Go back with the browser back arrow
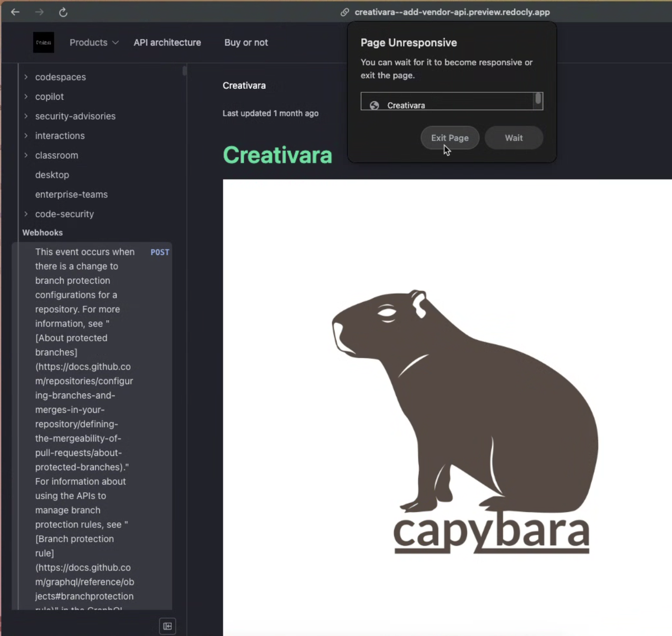672x636 pixels. tap(15, 12)
